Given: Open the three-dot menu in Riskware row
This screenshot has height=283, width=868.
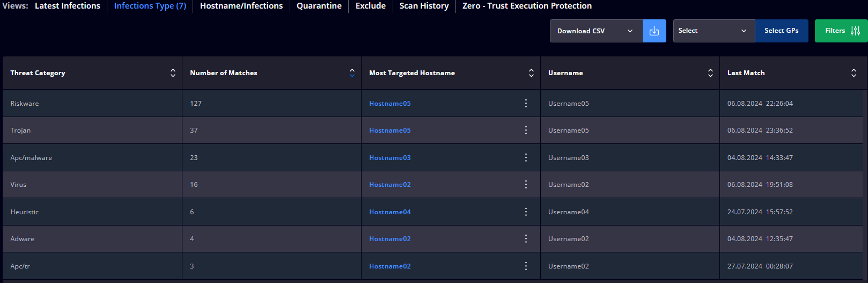Looking at the screenshot, I should (526, 103).
